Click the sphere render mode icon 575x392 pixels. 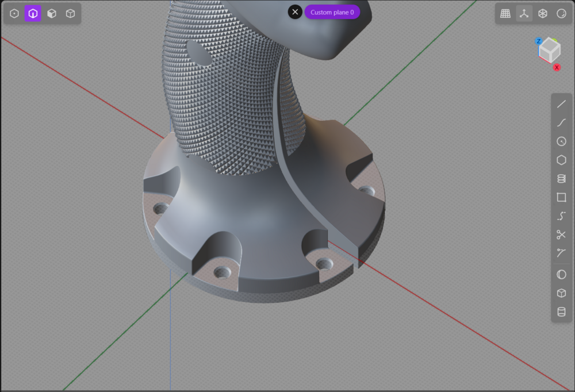click(561, 14)
